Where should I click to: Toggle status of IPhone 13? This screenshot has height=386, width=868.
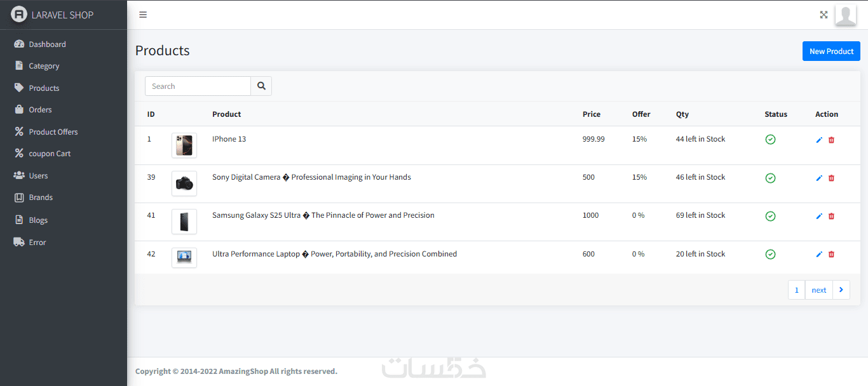pos(770,140)
